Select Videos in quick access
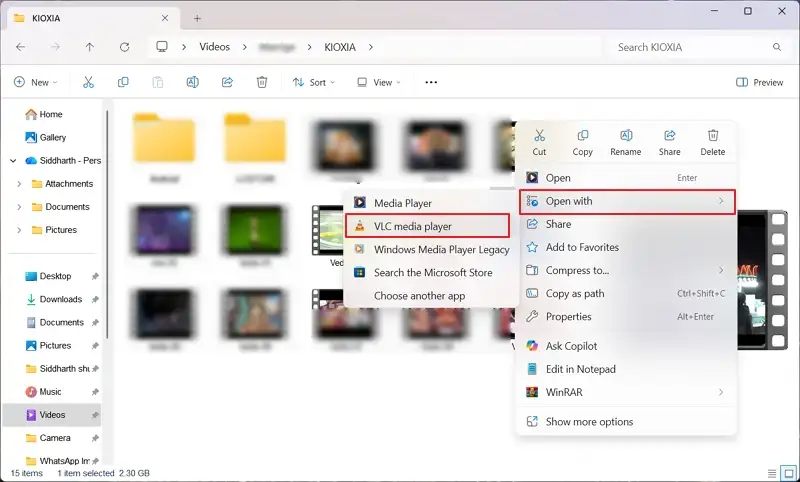Viewport: 800px width, 482px height. coord(52,415)
